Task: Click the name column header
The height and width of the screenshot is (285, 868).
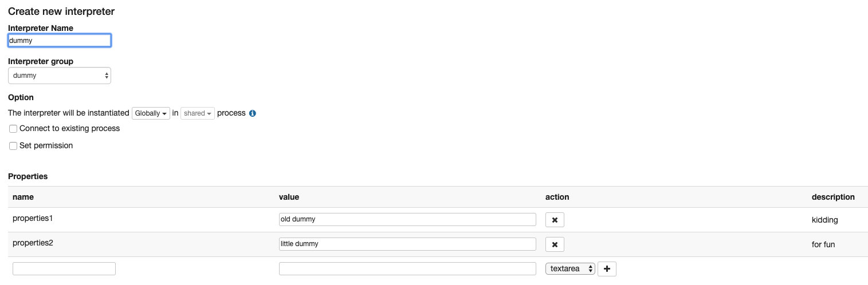Action: point(23,197)
